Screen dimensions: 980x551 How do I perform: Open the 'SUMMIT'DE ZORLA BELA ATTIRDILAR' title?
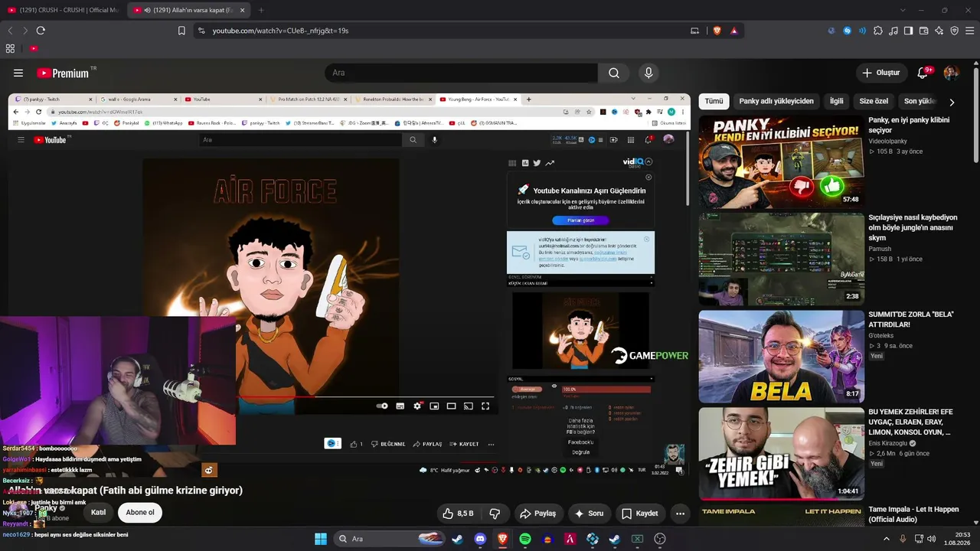click(x=910, y=319)
